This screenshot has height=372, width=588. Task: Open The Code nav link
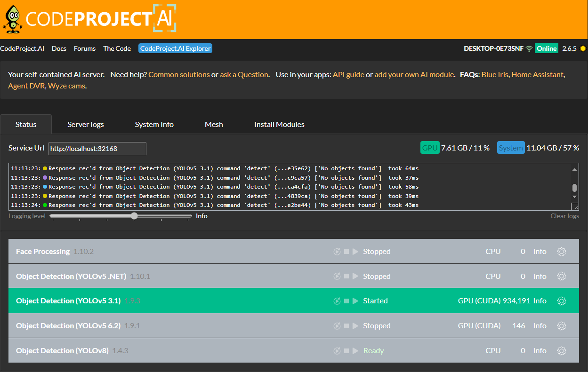(117, 48)
